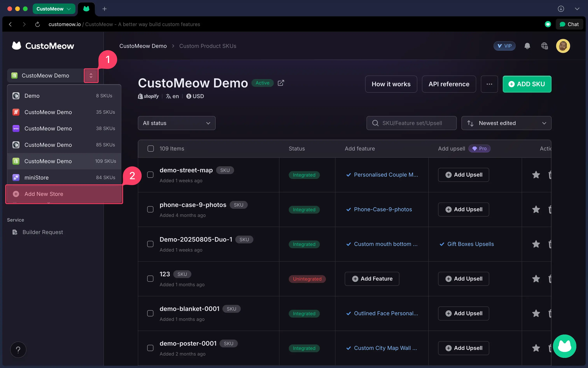
Task: Reload the page with refresh icon
Action: 37,24
